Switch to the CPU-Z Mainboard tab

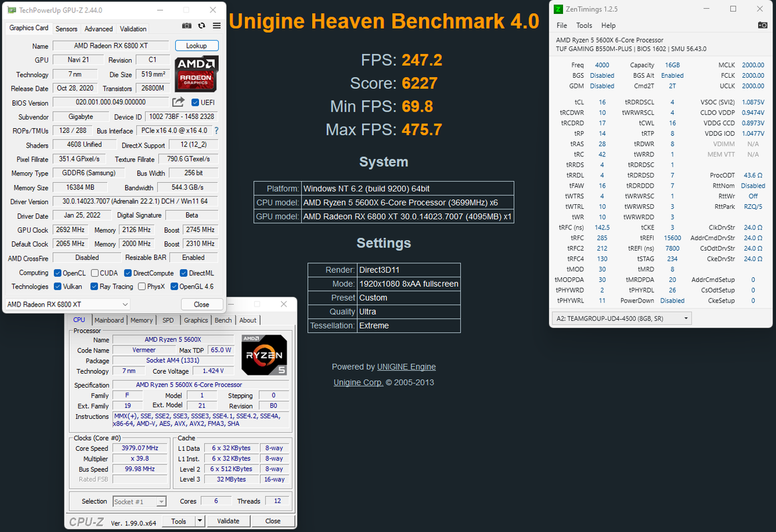click(x=109, y=320)
